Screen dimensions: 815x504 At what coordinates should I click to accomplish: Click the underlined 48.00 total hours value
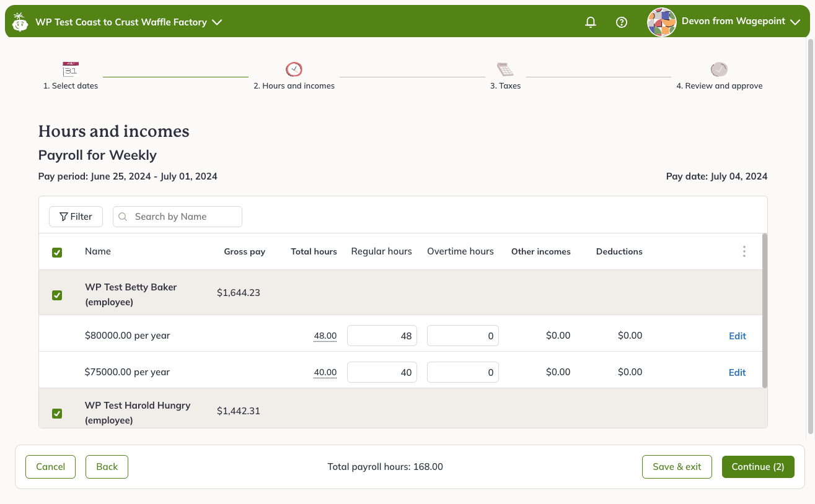tap(325, 336)
